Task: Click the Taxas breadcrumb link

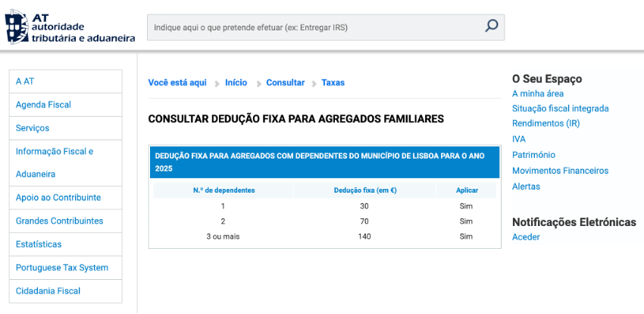Action: [333, 83]
